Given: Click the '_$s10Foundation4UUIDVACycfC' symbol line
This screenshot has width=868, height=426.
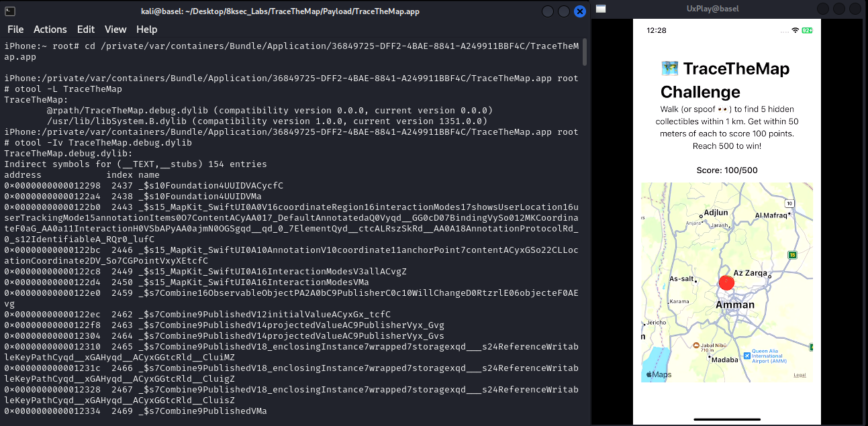Looking at the screenshot, I should pyautogui.click(x=144, y=186).
